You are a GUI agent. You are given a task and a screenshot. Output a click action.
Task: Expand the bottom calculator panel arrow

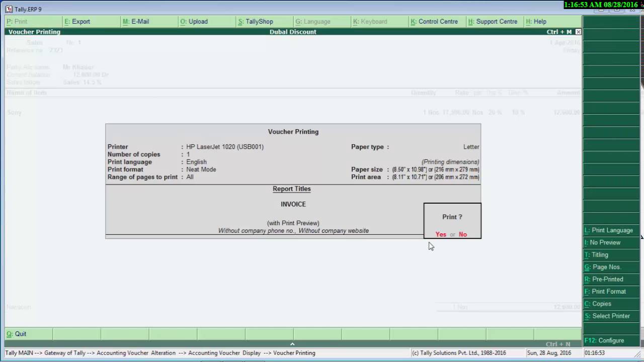click(292, 344)
